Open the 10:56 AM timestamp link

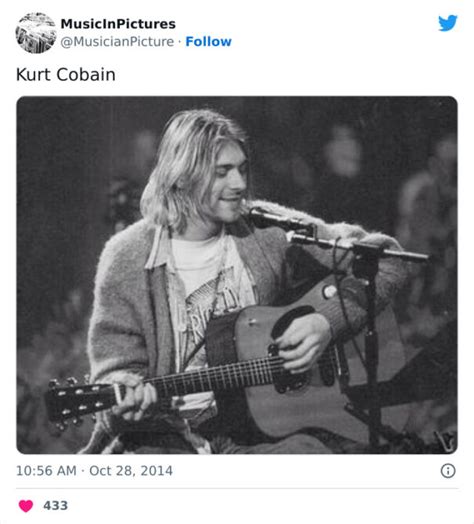[46, 471]
